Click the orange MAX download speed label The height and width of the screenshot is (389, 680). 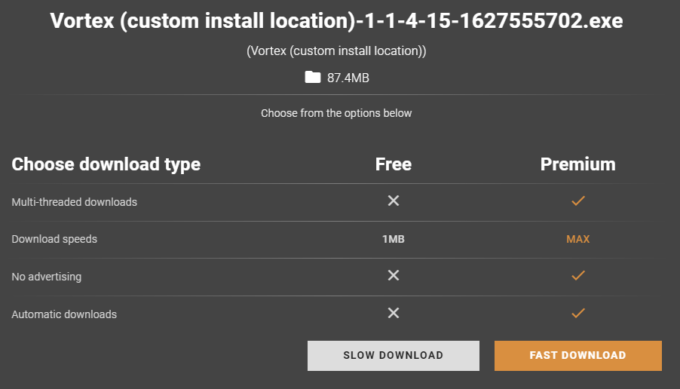click(x=578, y=239)
